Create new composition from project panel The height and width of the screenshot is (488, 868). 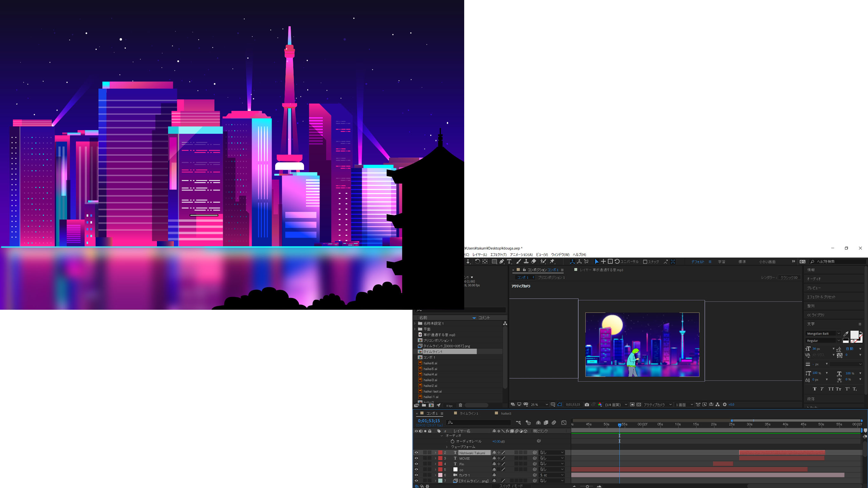click(x=431, y=405)
